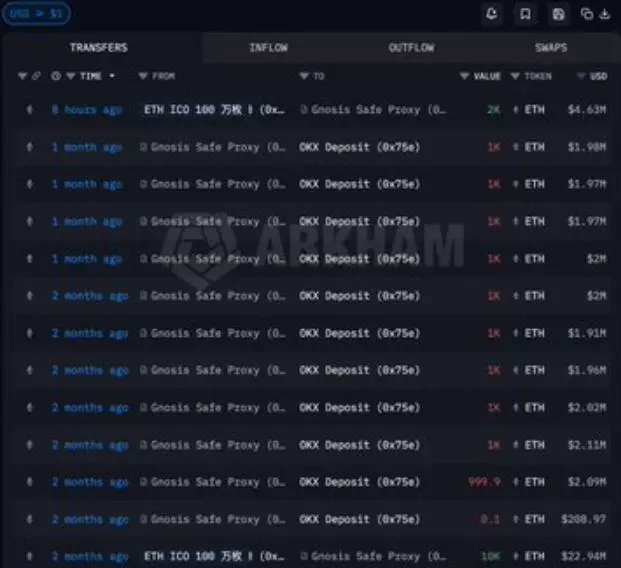621x568 pixels.
Task: Open OKX Deposit recipient in the $2.09M row
Action: [360, 482]
